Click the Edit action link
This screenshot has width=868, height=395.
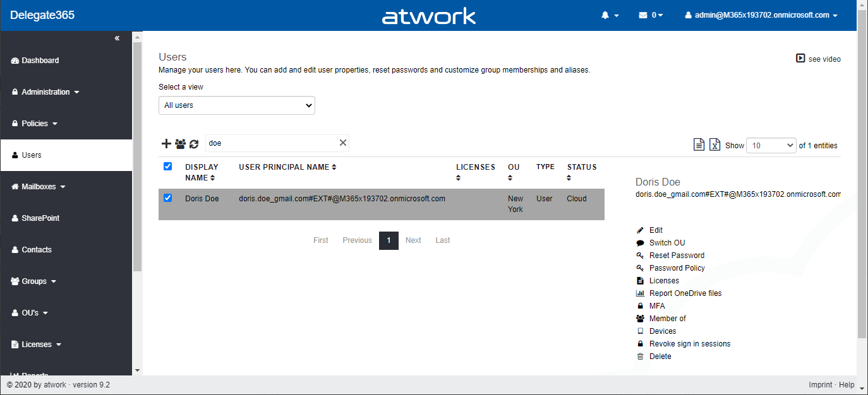pos(656,230)
